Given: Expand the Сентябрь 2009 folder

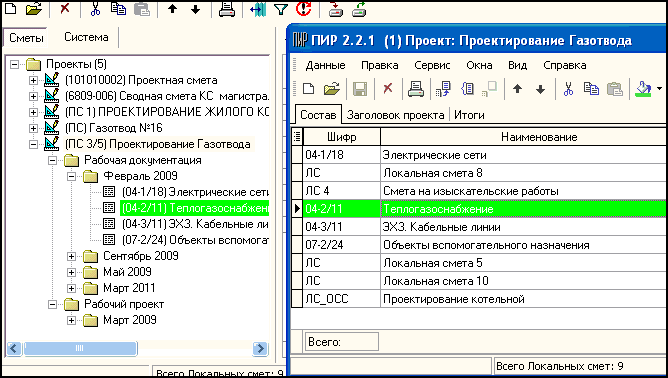Looking at the screenshot, I should [x=72, y=256].
